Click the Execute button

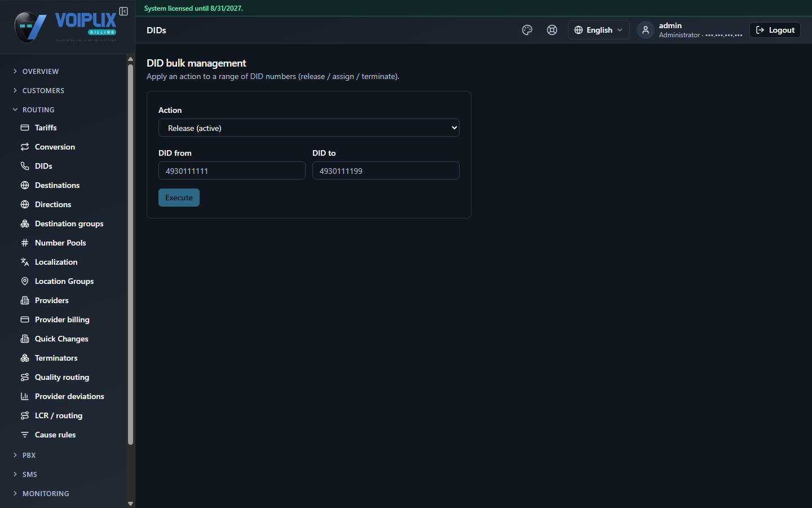179,198
